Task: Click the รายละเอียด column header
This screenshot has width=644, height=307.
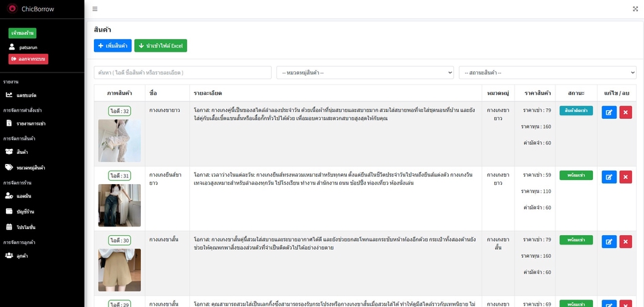Action: click(208, 93)
